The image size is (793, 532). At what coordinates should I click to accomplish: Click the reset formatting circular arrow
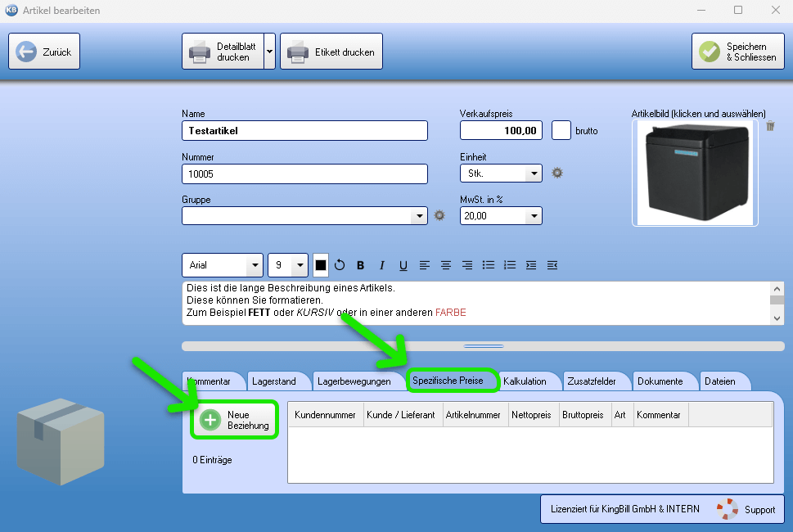340,265
